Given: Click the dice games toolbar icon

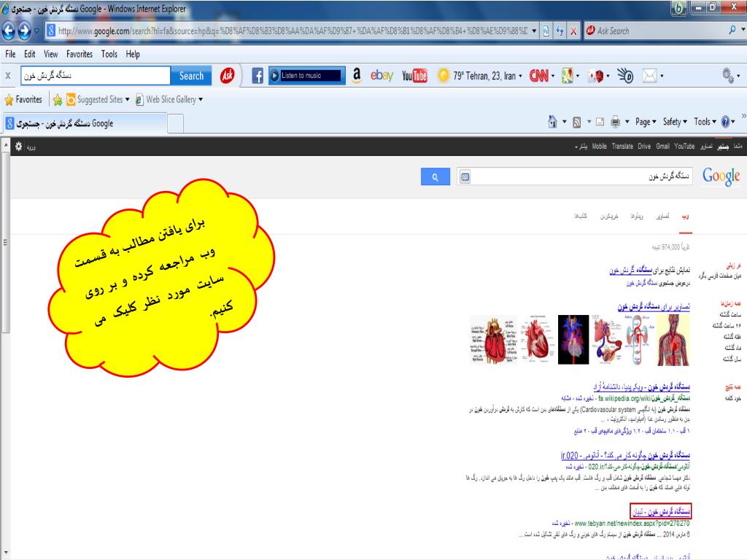Looking at the screenshot, I should [x=595, y=76].
